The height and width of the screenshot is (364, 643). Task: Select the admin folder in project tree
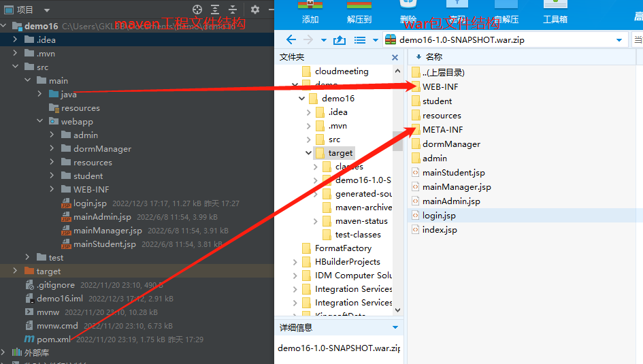[80, 135]
